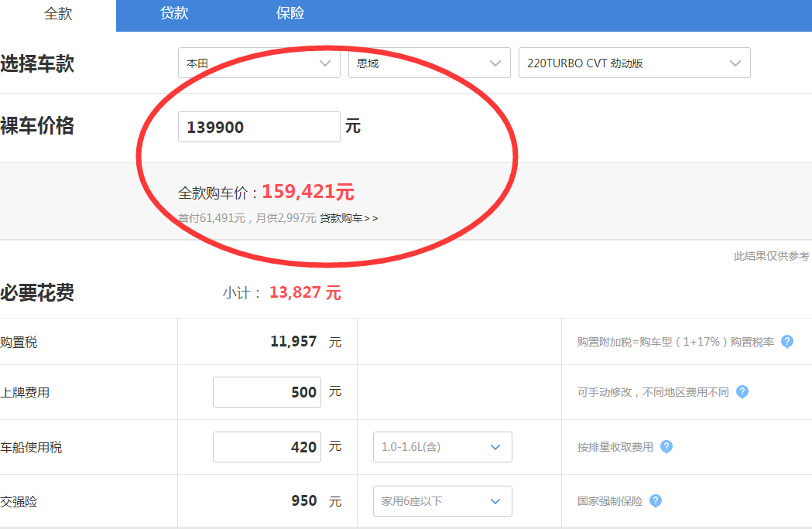Click the 车船使用税 row label
This screenshot has height=529, width=812.
point(31,447)
